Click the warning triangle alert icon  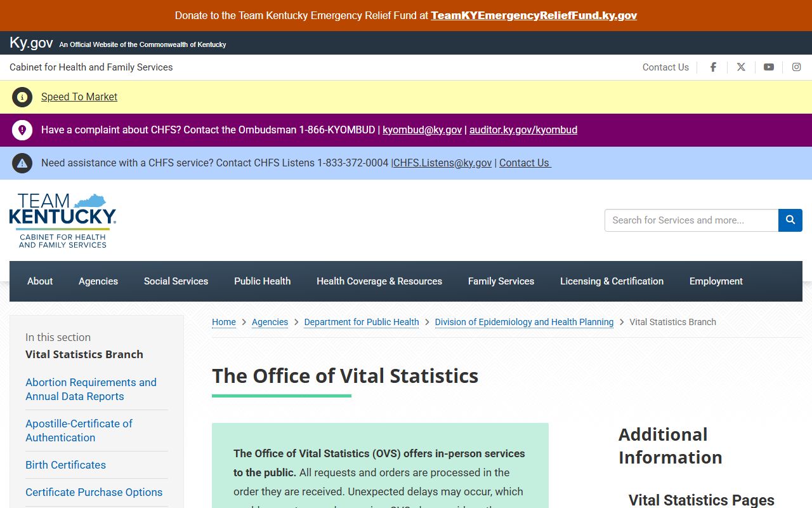(x=22, y=163)
